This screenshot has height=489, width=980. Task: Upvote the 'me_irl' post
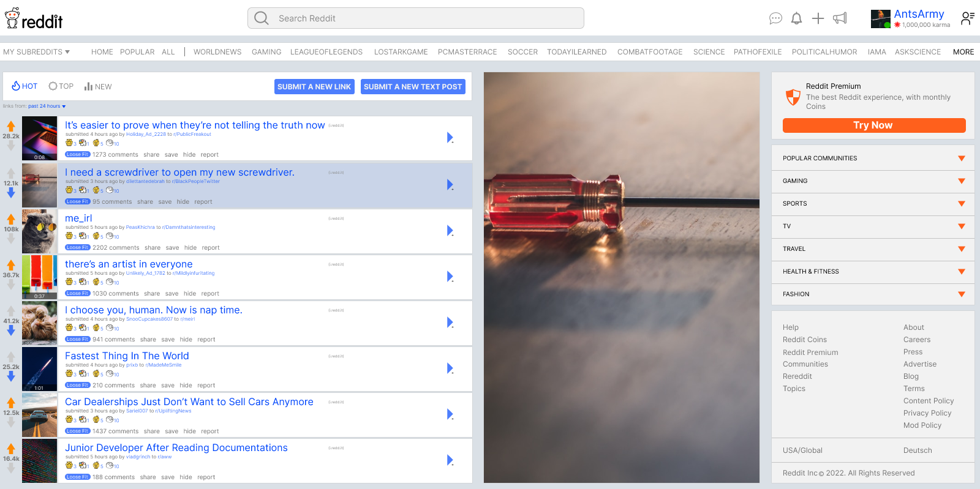tap(11, 219)
